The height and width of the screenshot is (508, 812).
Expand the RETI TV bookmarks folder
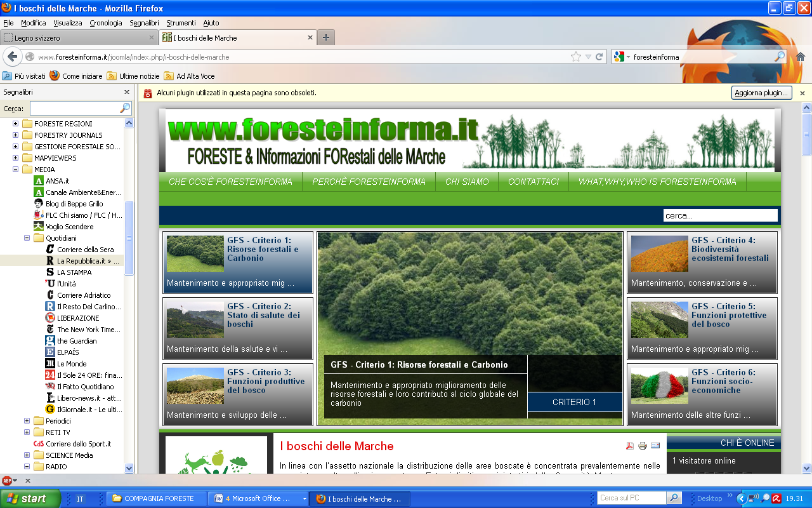27,432
